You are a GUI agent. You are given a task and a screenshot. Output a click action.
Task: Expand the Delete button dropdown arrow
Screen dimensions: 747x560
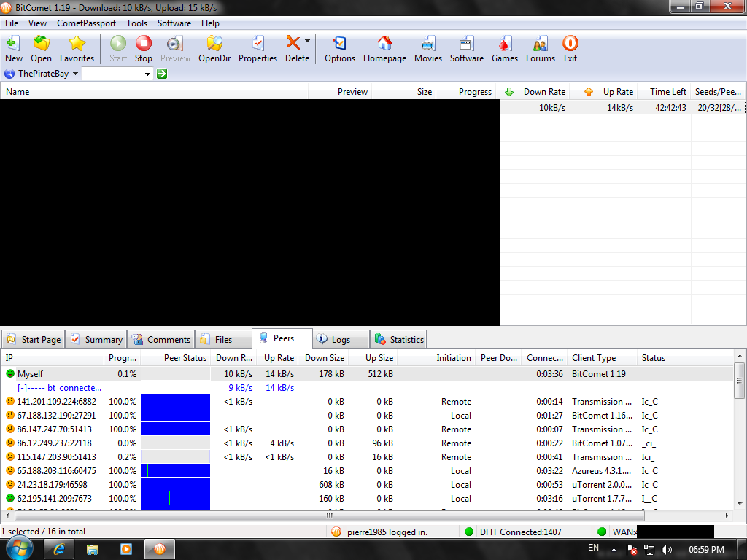point(307,41)
